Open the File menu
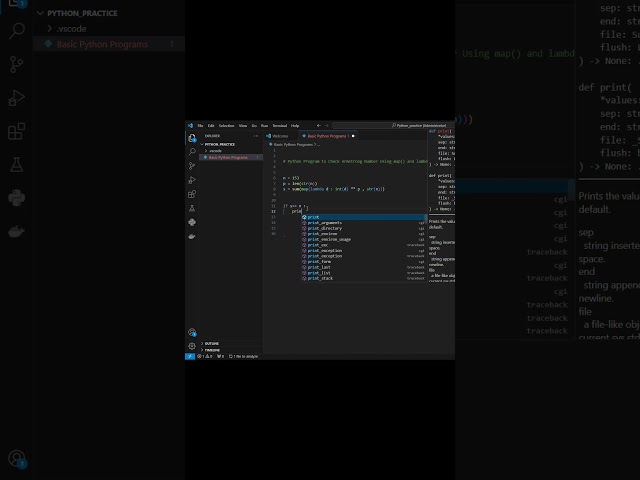Screen dimensions: 640x480 click(x=200, y=125)
